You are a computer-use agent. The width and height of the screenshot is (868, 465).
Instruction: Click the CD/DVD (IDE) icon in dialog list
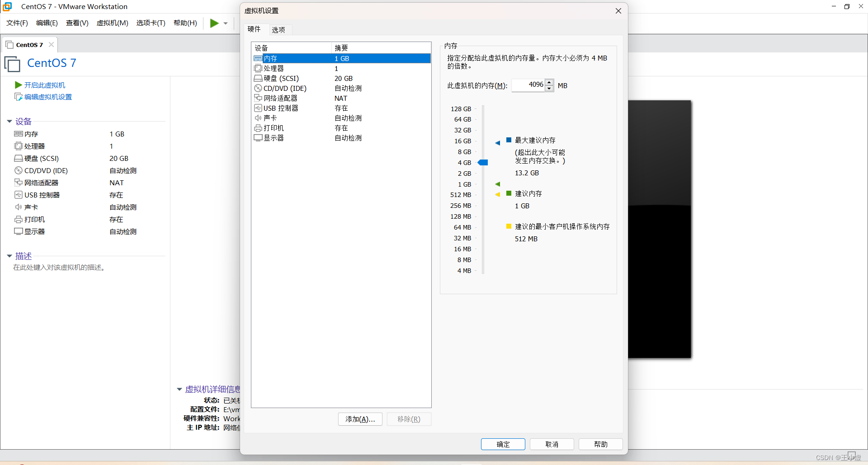pos(258,88)
